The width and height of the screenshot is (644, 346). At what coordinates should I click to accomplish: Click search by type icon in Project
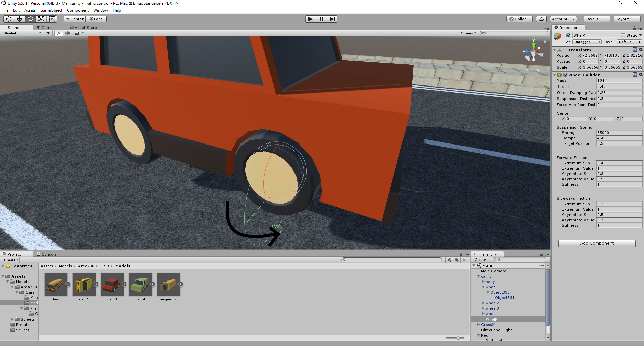(449, 260)
